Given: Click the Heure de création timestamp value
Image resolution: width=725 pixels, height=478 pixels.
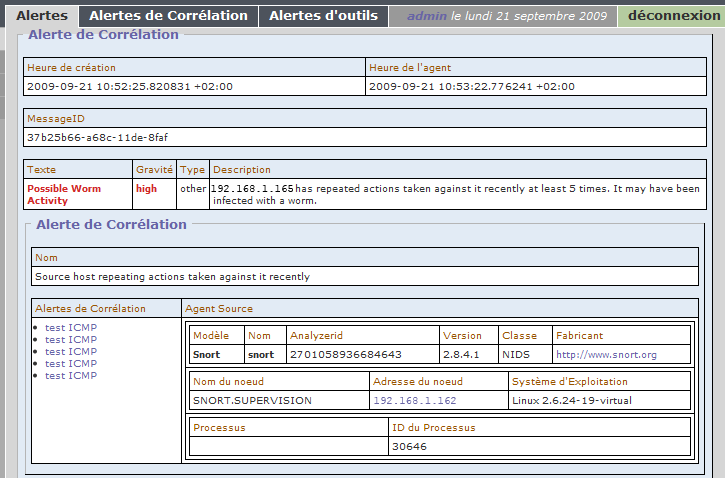Looking at the screenshot, I should tap(130, 86).
